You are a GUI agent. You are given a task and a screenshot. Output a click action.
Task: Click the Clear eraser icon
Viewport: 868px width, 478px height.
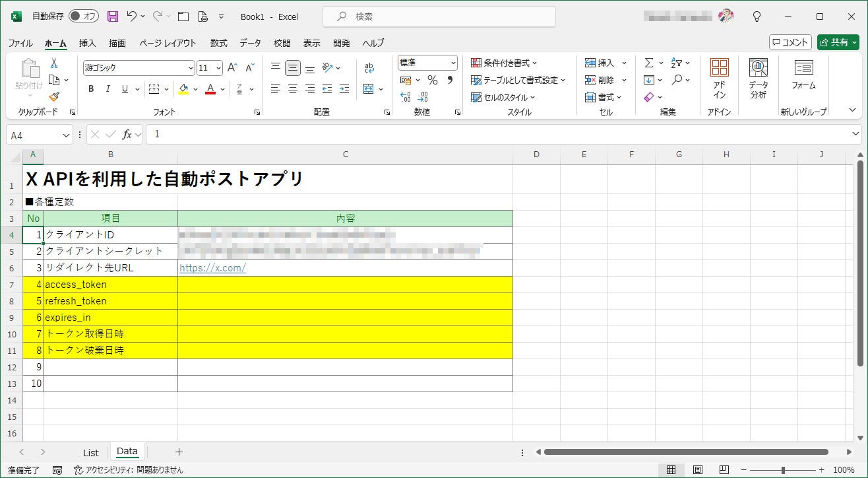click(649, 97)
